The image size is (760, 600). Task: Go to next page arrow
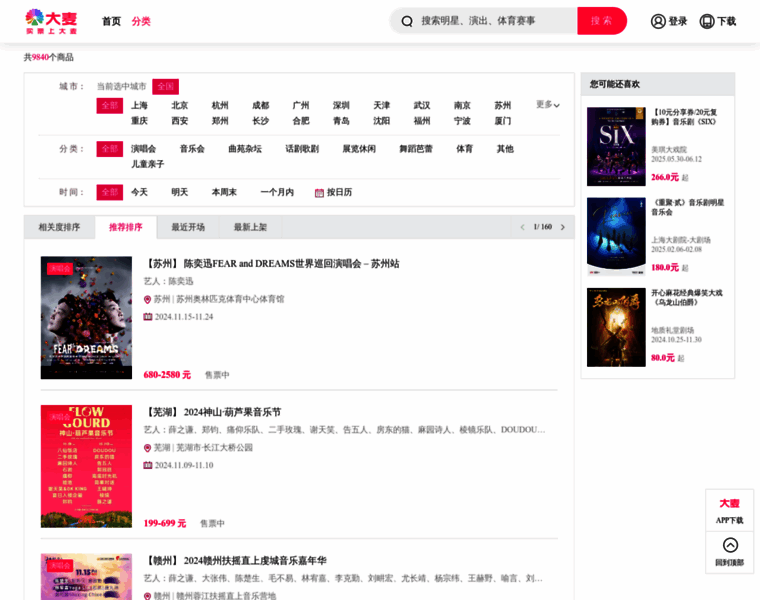(x=563, y=227)
